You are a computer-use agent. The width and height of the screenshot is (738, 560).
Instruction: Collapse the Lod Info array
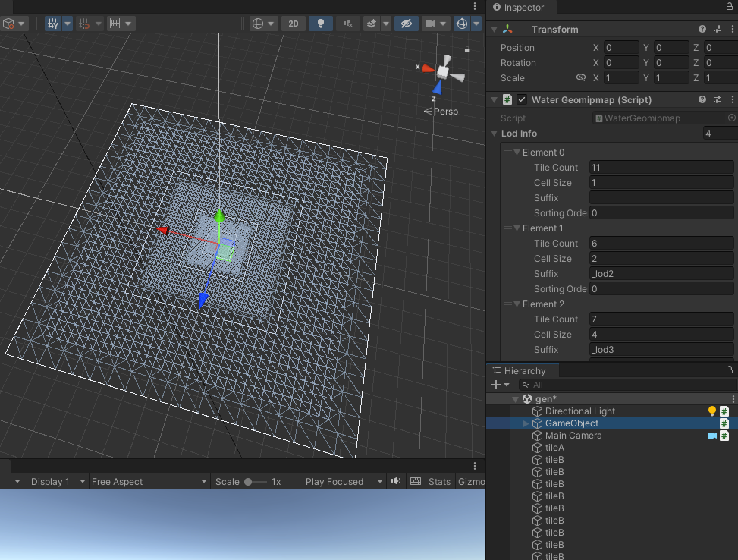click(495, 134)
